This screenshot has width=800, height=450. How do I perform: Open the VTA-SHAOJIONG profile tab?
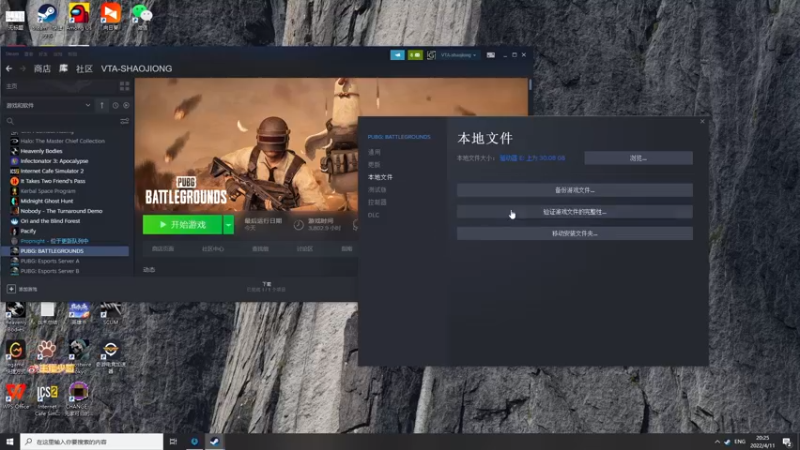point(136,68)
